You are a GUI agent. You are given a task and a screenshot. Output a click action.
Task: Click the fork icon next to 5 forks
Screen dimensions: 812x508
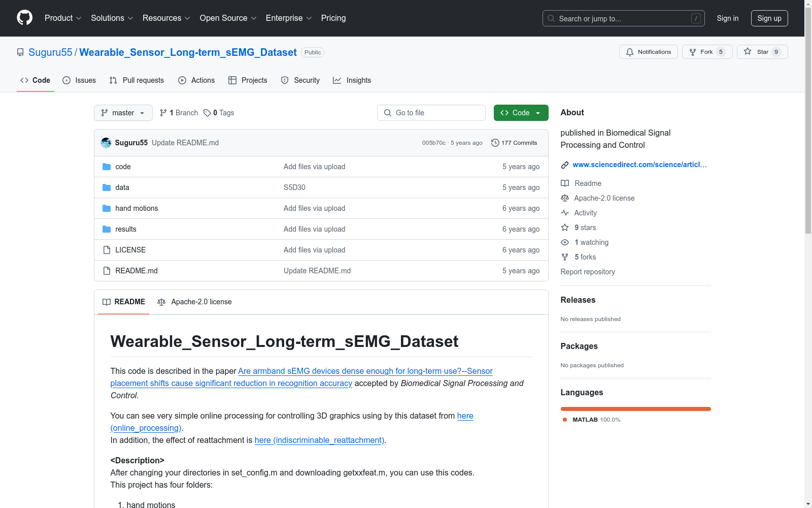(x=565, y=257)
